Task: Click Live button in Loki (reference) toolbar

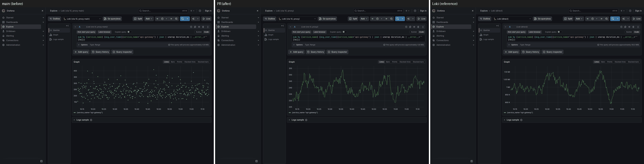Action: [x=637, y=19]
